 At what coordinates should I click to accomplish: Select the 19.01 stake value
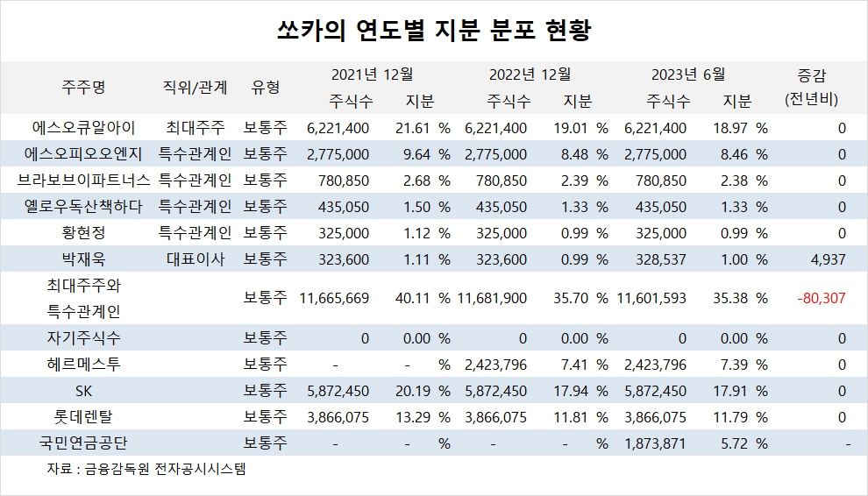[x=570, y=129]
